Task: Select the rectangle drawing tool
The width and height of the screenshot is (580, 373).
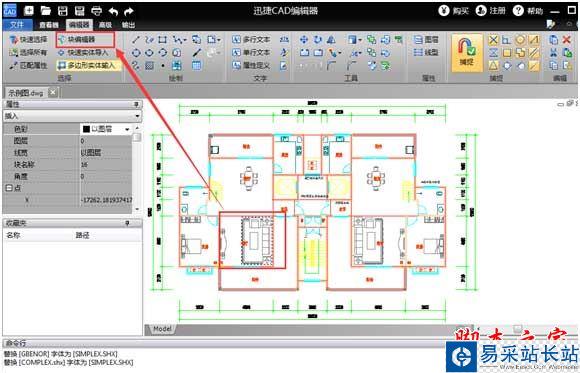Action: coord(162,40)
